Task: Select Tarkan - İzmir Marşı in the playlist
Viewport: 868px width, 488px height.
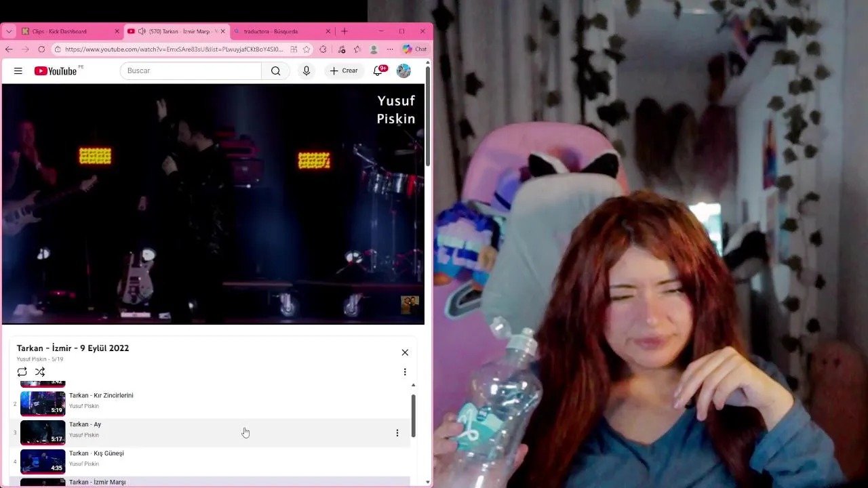Action: click(x=97, y=483)
